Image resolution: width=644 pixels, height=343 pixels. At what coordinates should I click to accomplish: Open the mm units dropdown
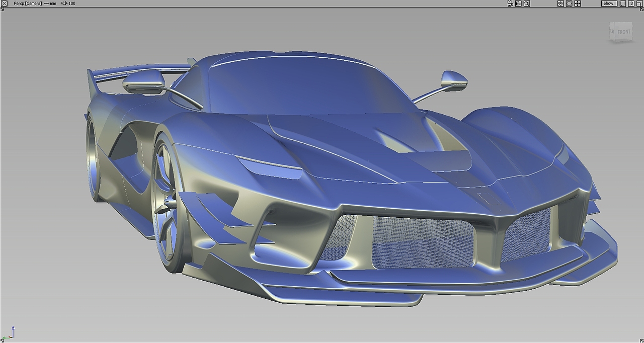[x=52, y=3]
